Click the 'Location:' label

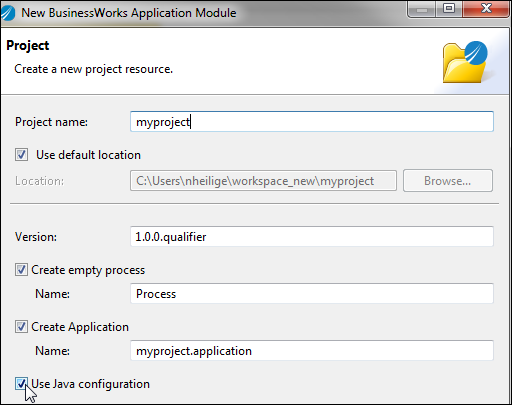[39, 181]
